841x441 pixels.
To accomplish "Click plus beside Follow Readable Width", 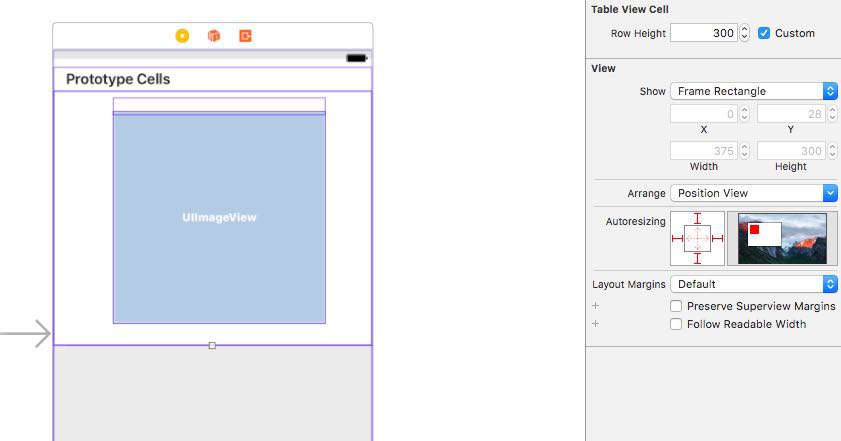I will tap(595, 324).
